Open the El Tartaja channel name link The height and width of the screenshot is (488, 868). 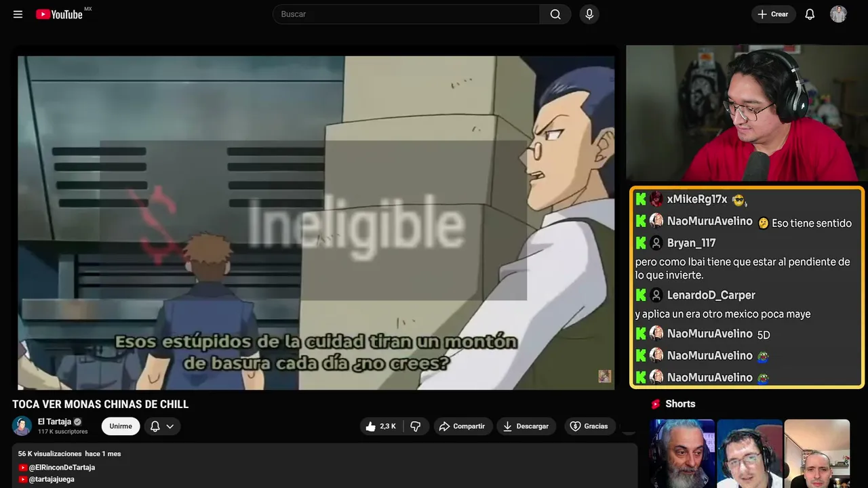click(54, 422)
